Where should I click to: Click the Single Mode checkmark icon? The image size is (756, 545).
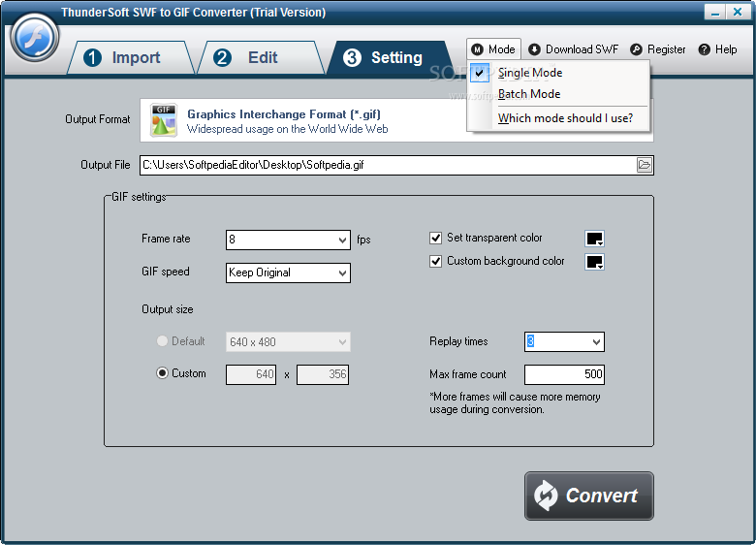479,74
